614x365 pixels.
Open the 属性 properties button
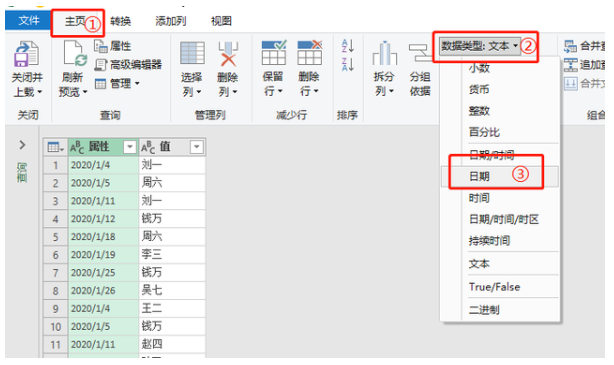point(113,46)
